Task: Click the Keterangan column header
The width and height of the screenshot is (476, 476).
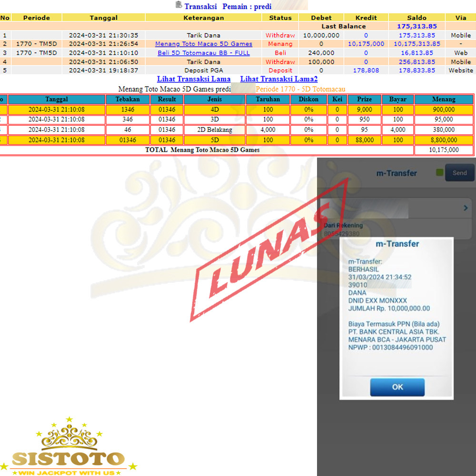Action: tap(204, 18)
